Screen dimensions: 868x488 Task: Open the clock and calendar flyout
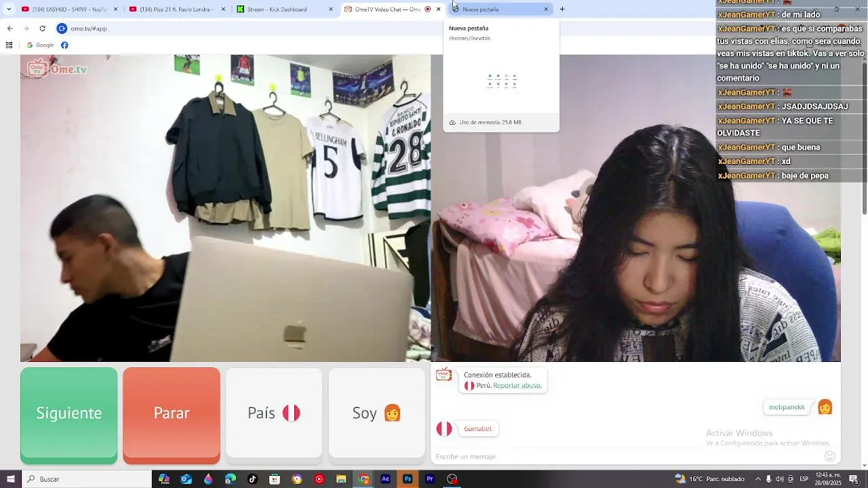click(x=828, y=479)
